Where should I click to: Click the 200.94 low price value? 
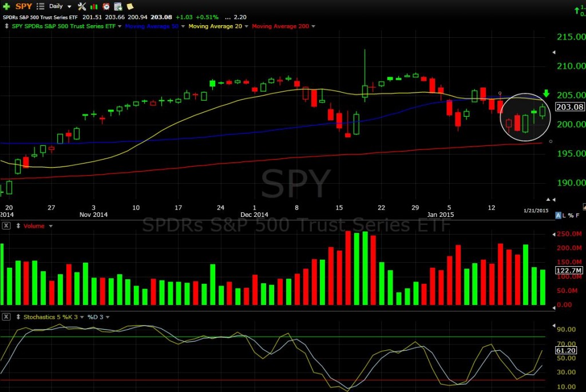pos(137,17)
